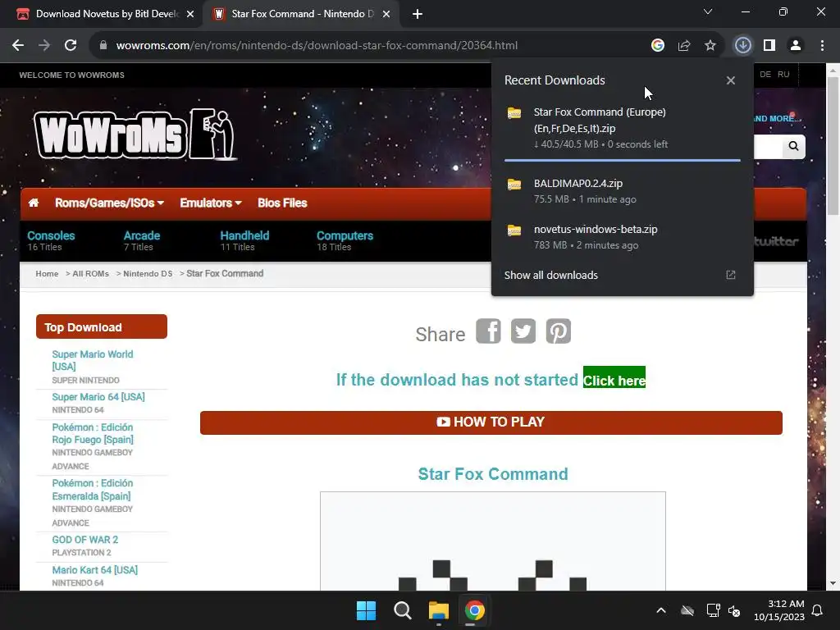Reload the current page
This screenshot has height=630, width=840.
click(71, 46)
